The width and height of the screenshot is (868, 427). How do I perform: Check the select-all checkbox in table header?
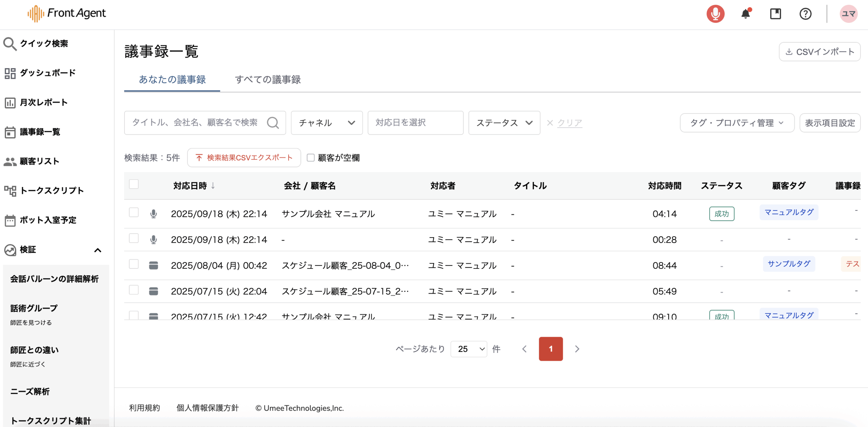134,184
